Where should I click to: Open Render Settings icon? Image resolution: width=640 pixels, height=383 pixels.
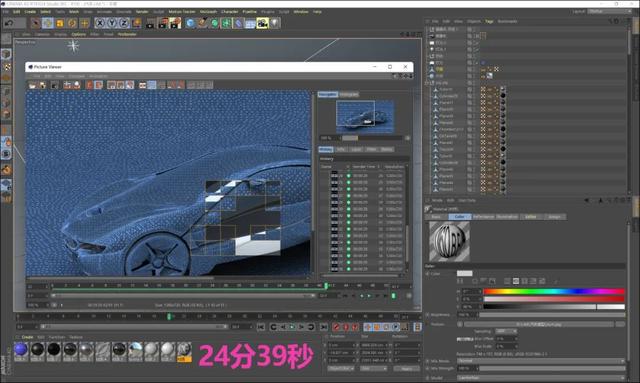point(176,23)
